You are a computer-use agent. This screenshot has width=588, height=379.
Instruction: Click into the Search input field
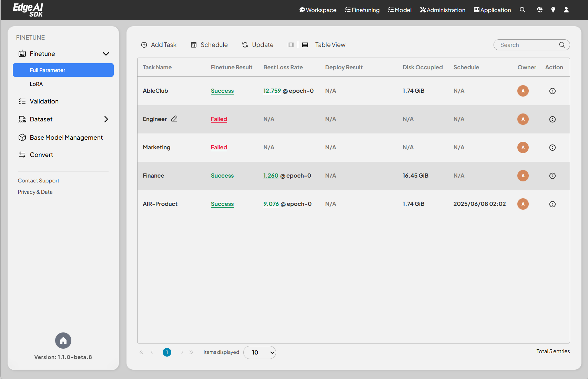coord(527,45)
